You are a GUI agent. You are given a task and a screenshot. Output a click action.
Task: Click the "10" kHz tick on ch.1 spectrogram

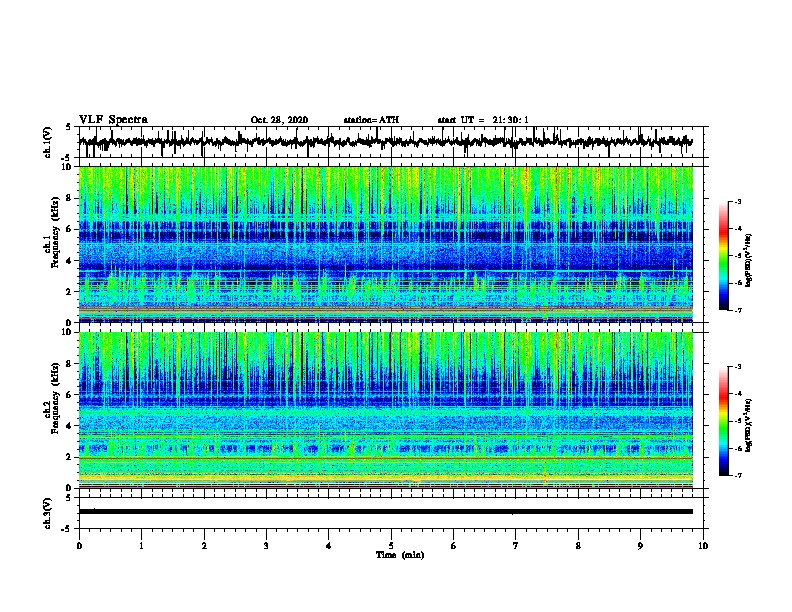tap(67, 167)
